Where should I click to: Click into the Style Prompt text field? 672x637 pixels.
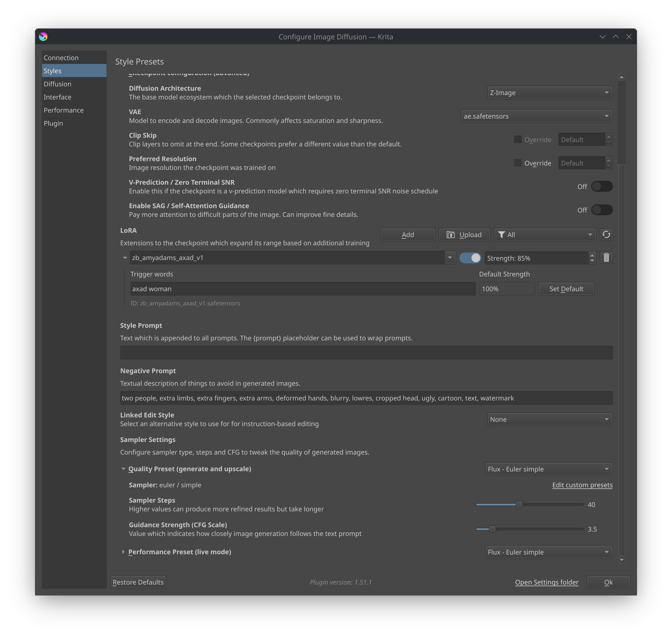366,353
